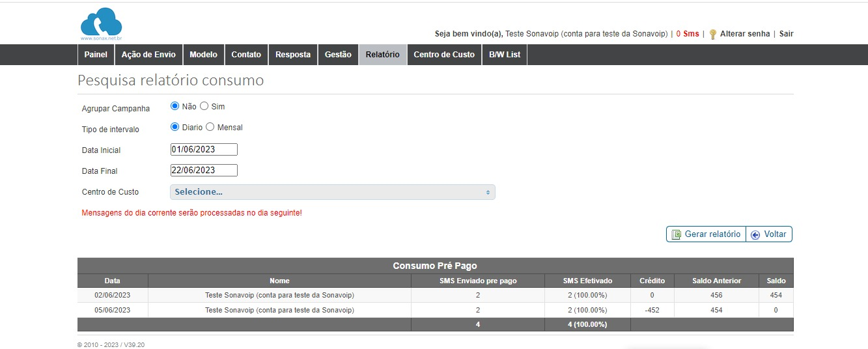Viewport: 868px width, 349px height.
Task: Click the date cell 05/06/2023
Action: 113,310
